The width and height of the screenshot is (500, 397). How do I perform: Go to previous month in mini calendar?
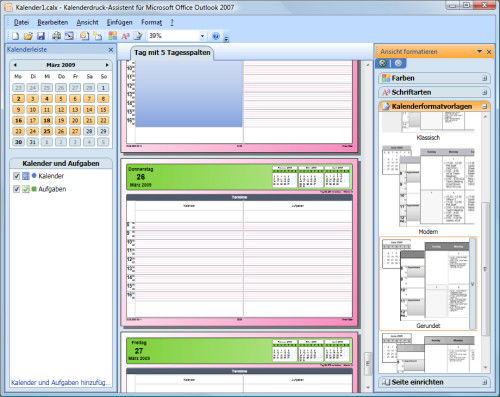(15, 65)
